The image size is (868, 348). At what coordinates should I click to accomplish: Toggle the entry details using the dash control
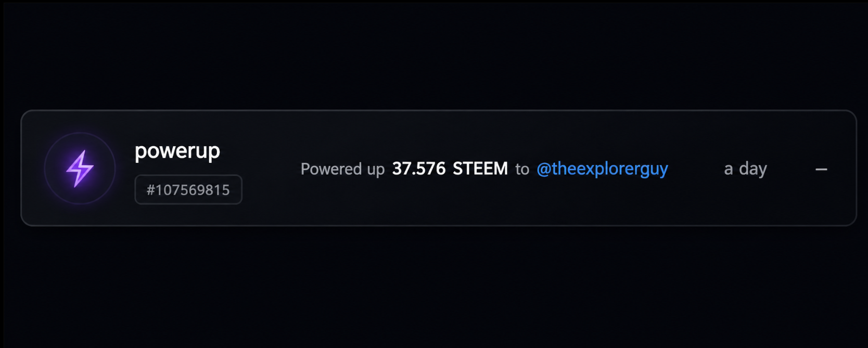pos(821,170)
